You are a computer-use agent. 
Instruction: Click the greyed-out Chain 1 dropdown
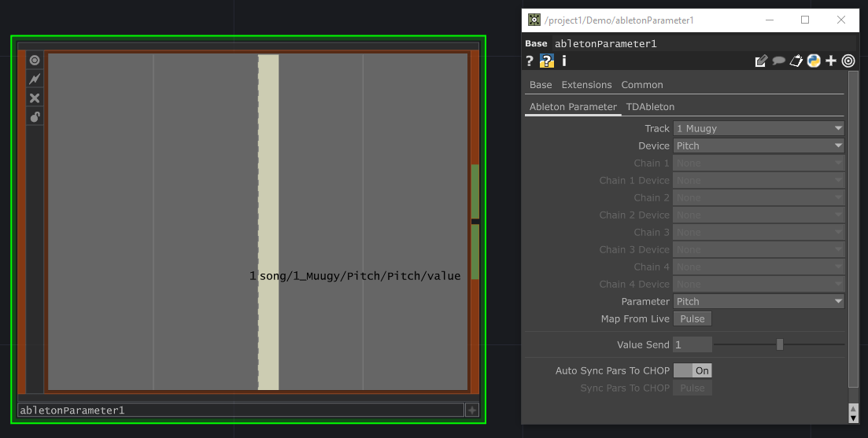[759, 163]
